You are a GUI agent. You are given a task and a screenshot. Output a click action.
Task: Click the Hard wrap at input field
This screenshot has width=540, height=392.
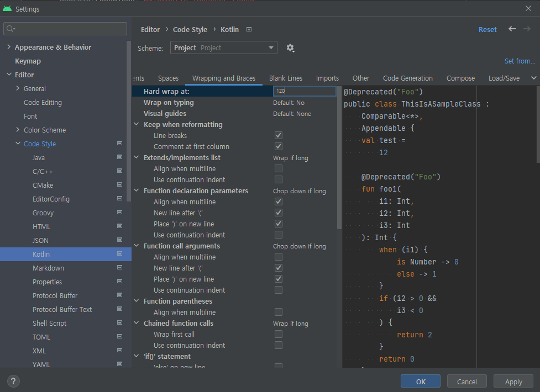tap(305, 91)
